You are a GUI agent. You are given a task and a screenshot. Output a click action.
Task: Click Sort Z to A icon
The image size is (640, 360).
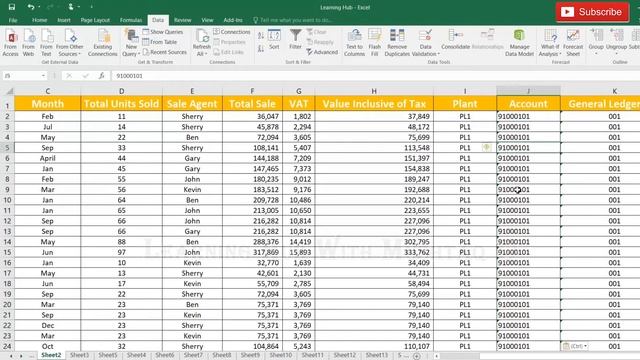coord(261,49)
